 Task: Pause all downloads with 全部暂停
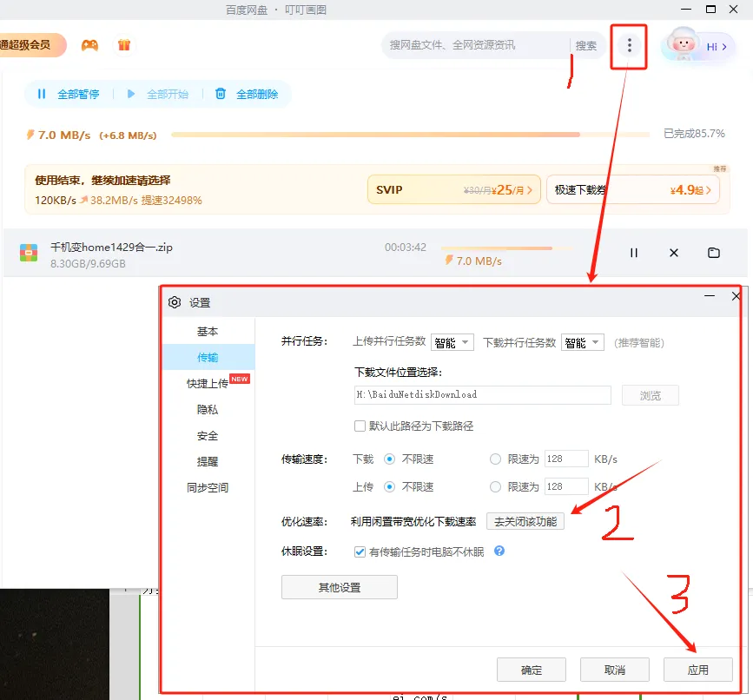(x=69, y=94)
